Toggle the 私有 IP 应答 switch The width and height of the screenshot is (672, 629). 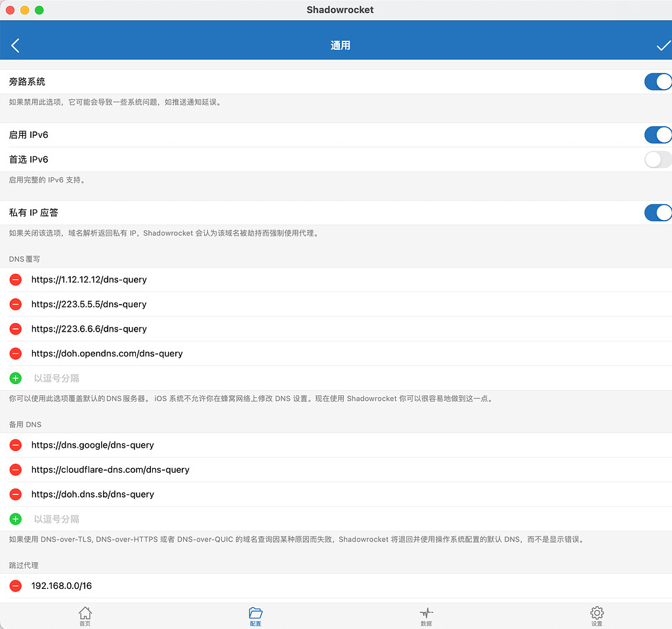658,213
